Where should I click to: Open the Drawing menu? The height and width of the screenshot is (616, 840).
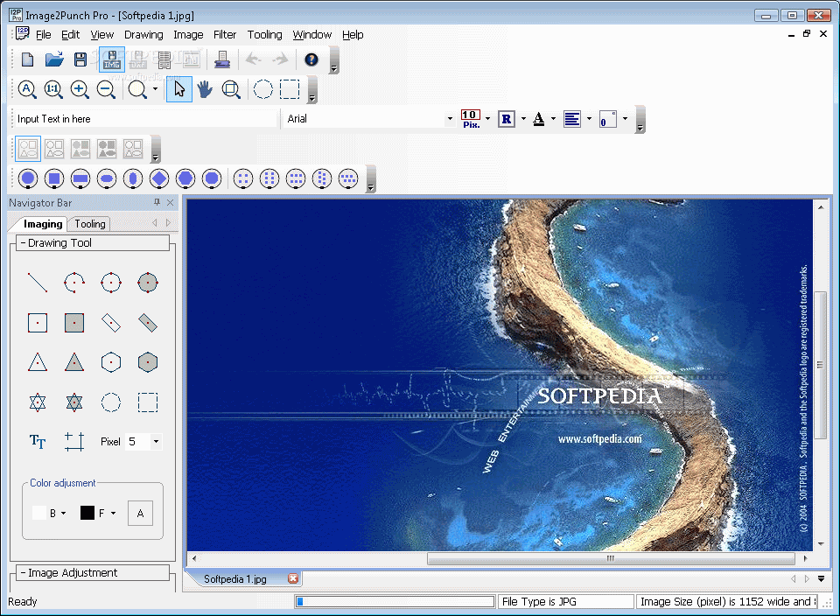coord(143,35)
